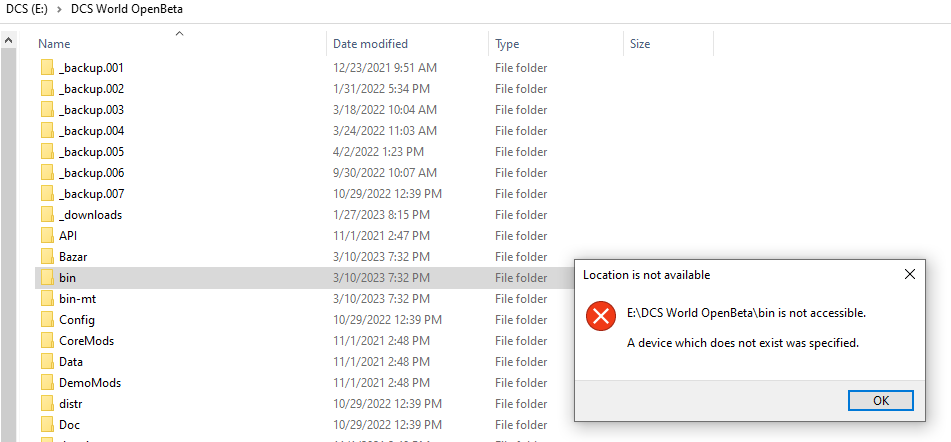Screen dimensions: 951x442
Task: Click the folder icon for Data
Action: [48, 362]
